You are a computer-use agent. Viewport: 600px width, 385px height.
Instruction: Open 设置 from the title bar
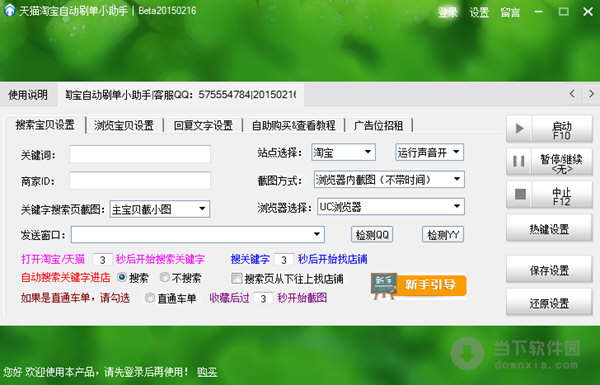click(479, 12)
